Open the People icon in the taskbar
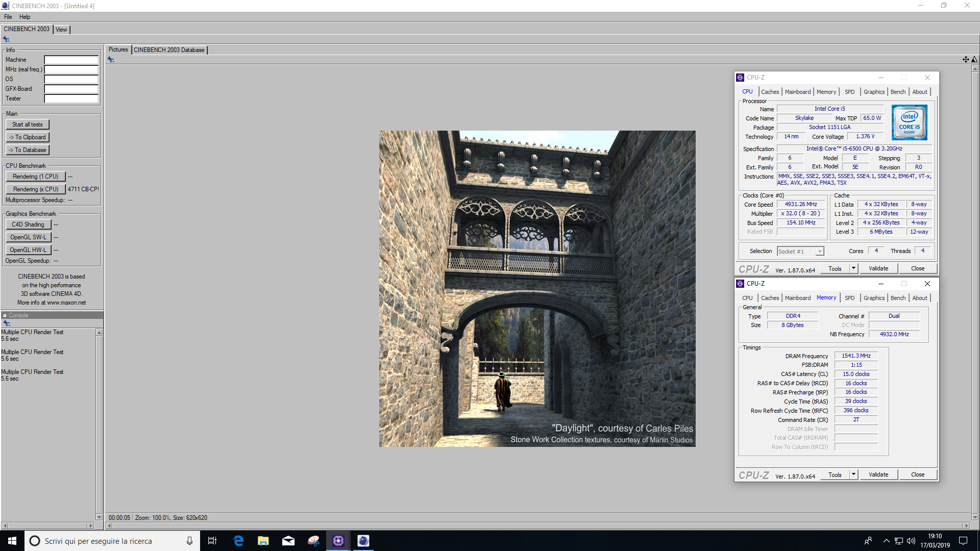 868,541
